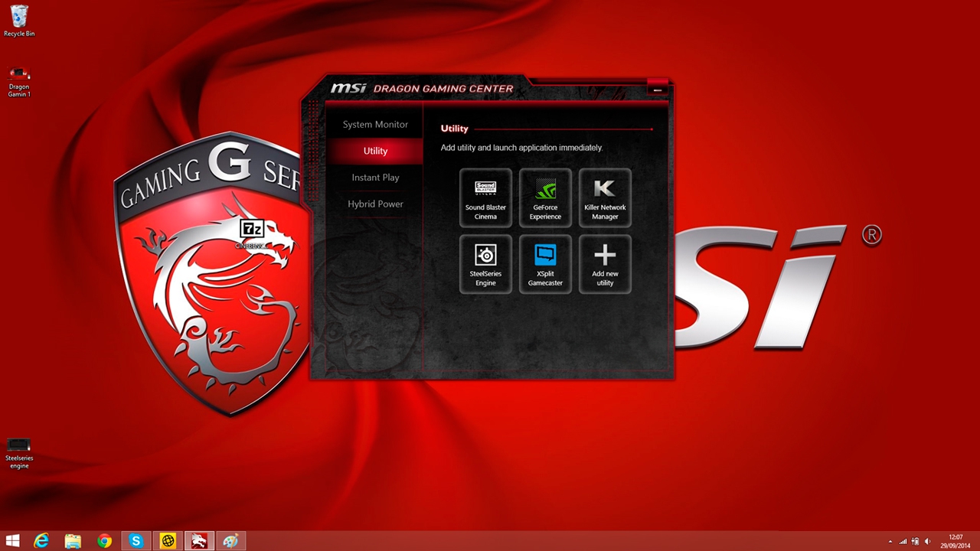
Task: Select the Steelseries engine desktop shortcut
Action: [x=19, y=452]
